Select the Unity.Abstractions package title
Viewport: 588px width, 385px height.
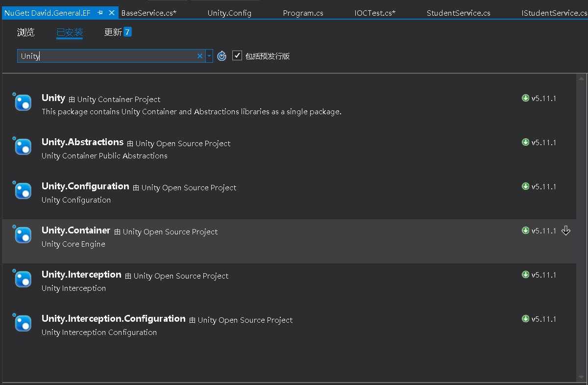tap(82, 142)
